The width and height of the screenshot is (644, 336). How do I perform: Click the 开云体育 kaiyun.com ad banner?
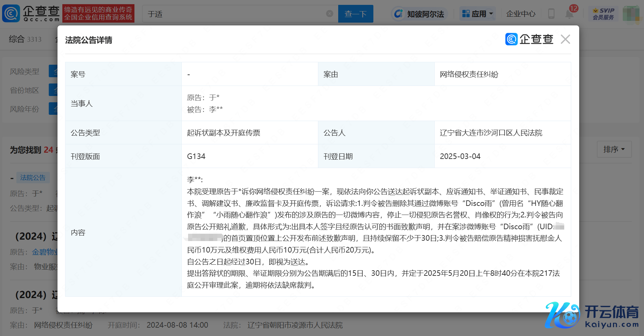click(592, 315)
